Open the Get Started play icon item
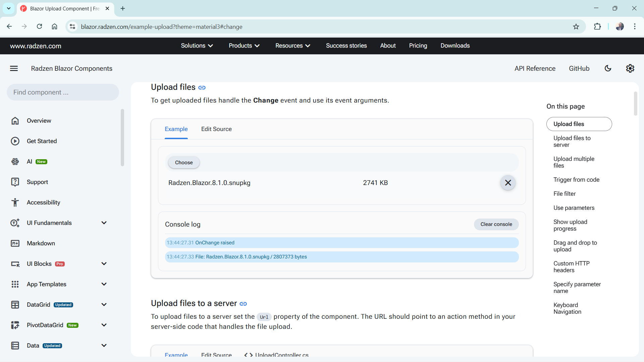The height and width of the screenshot is (362, 644). click(15, 141)
